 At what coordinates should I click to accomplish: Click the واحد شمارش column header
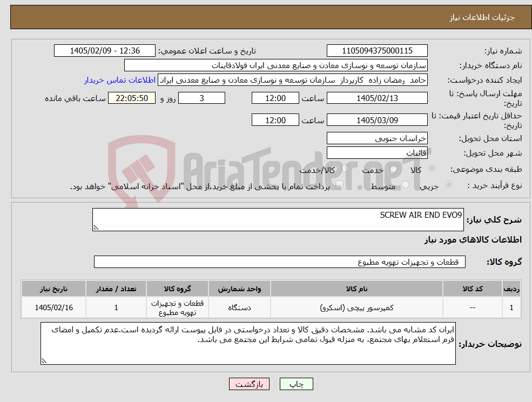(239, 289)
